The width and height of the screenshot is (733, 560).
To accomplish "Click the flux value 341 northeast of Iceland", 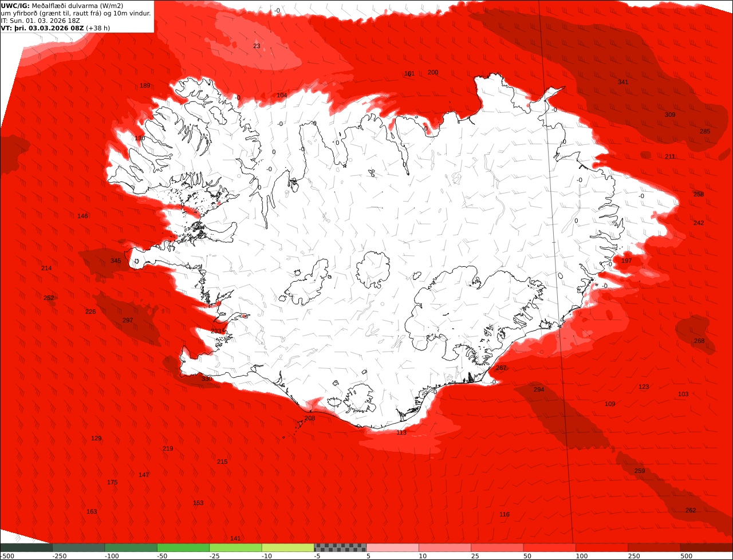I will click(x=623, y=82).
